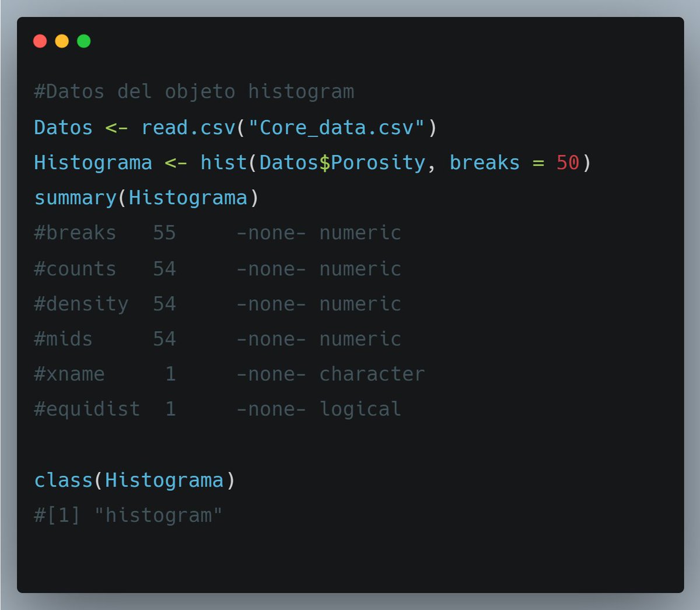The height and width of the screenshot is (610, 700).
Task: Click the '#density' output row label
Action: [81, 304]
